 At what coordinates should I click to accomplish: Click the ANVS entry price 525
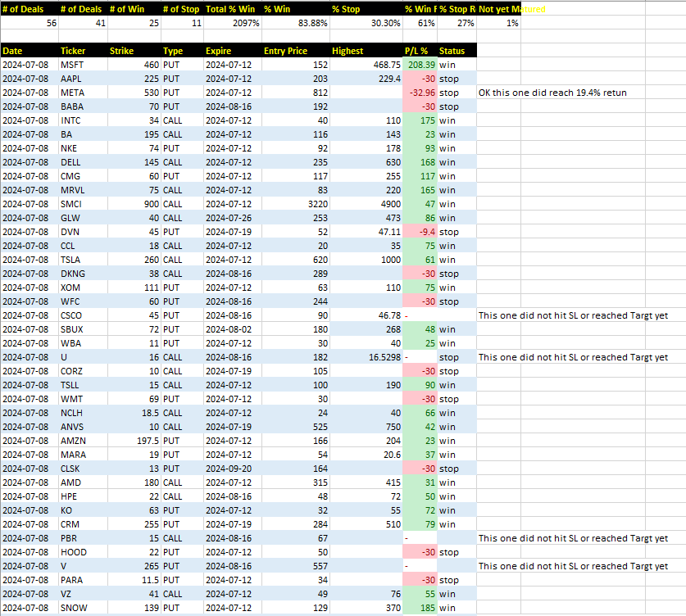tap(296, 427)
